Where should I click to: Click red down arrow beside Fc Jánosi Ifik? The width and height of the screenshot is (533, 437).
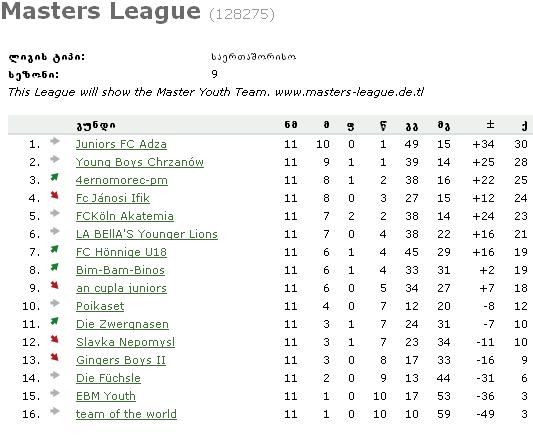click(x=54, y=195)
